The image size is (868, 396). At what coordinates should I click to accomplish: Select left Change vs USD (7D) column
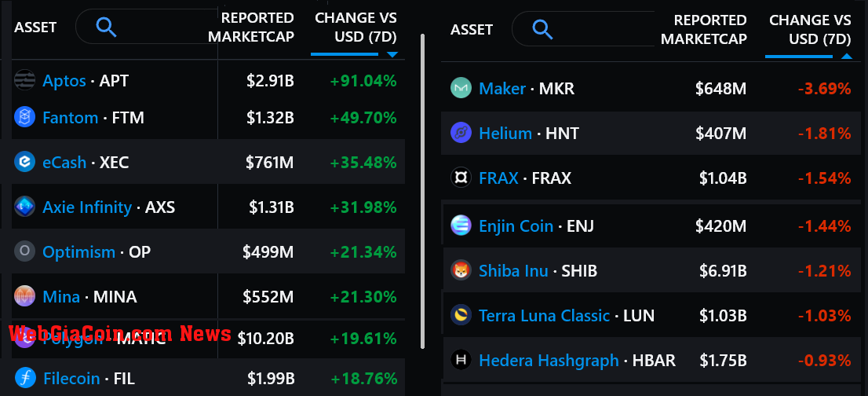356,27
